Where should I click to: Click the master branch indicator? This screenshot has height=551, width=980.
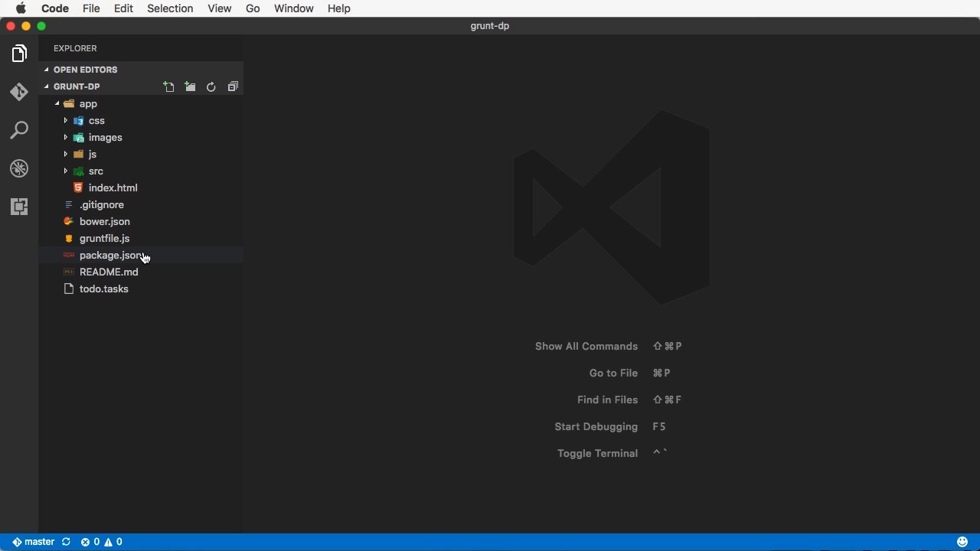[33, 542]
